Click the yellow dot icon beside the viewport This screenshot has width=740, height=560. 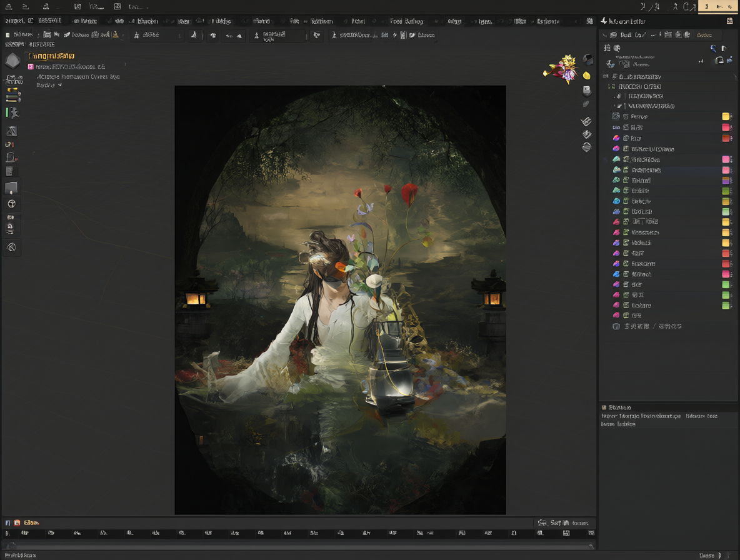pos(587,76)
